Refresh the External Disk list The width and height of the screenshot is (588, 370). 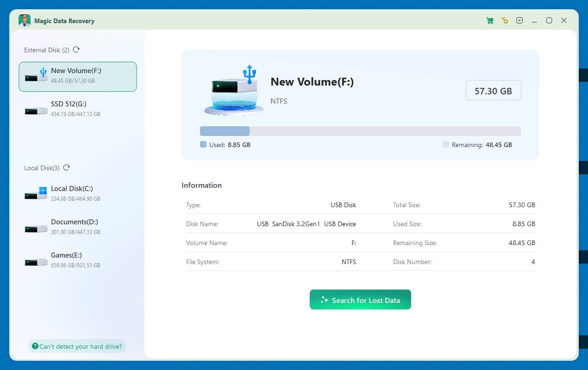pyautogui.click(x=76, y=50)
